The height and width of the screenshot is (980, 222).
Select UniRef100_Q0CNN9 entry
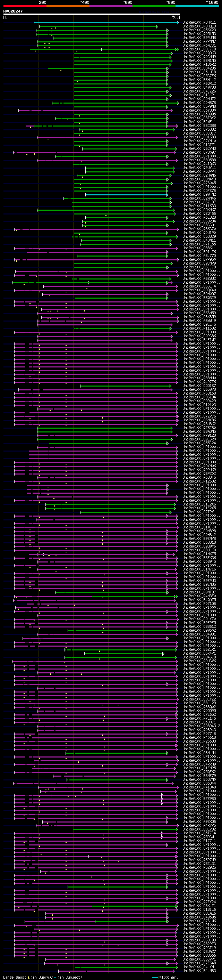click(199, 57)
